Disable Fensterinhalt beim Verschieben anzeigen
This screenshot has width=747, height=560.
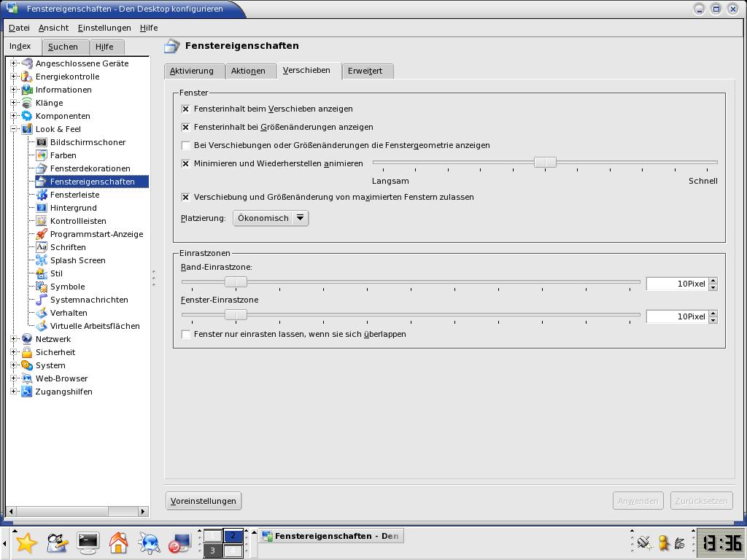[186, 109]
